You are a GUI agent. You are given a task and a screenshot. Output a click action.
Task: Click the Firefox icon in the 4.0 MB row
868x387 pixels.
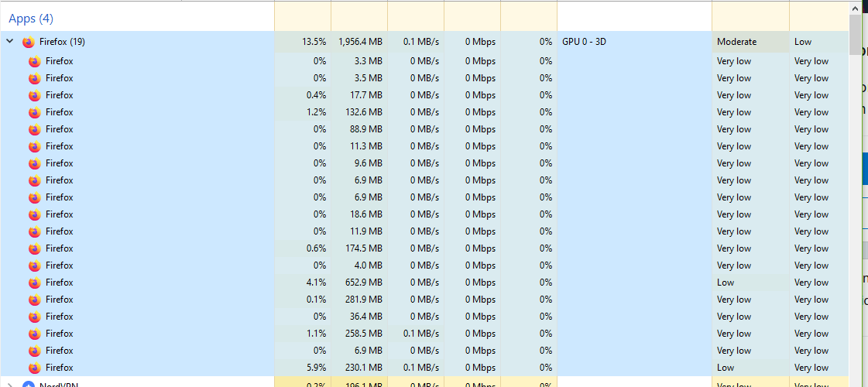coord(35,265)
